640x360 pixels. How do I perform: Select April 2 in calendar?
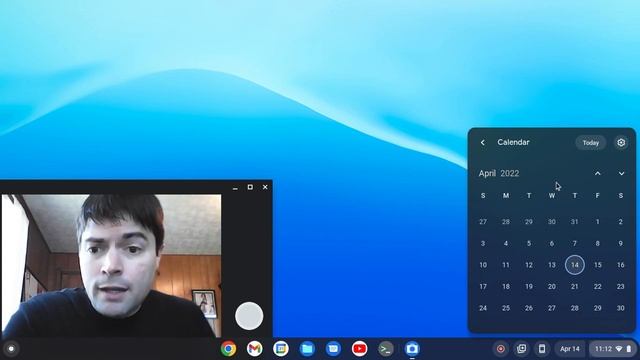(x=620, y=222)
